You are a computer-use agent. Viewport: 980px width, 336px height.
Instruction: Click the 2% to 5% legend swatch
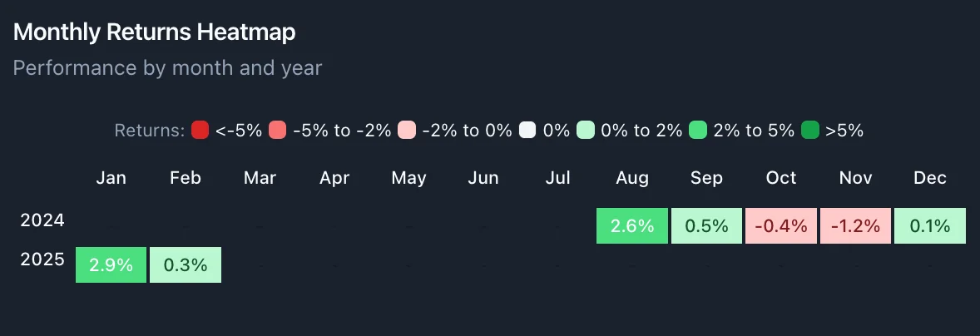(x=699, y=131)
